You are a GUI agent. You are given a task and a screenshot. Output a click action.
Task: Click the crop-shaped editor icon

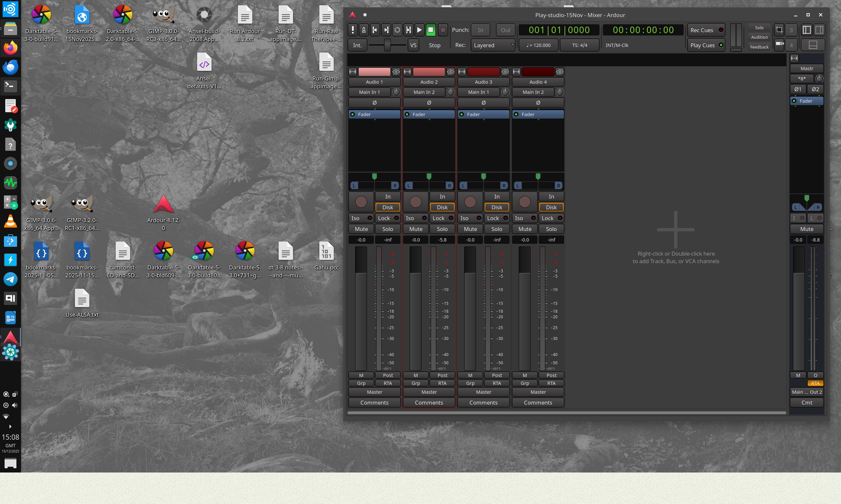779,30
